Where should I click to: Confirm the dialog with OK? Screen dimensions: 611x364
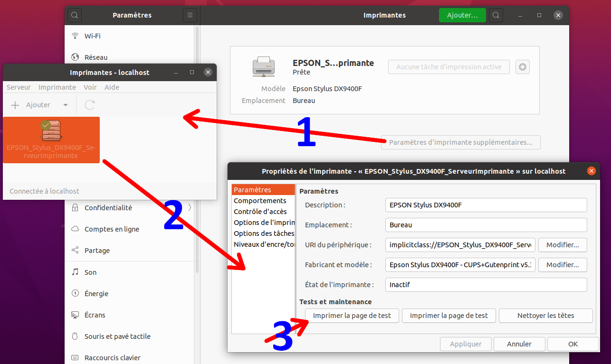(573, 344)
